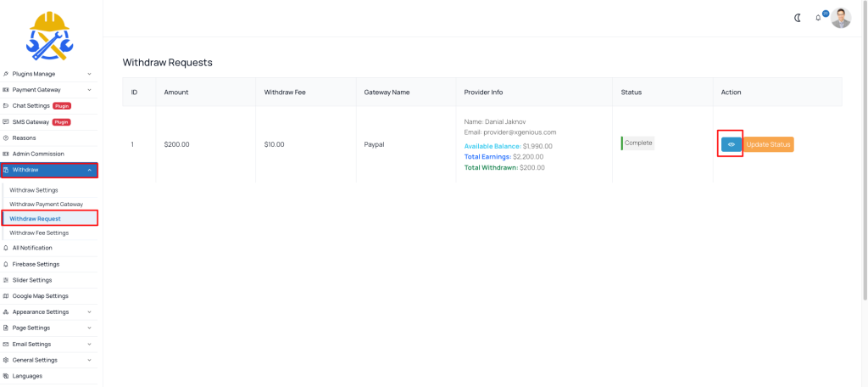Click All Notification bell icon
This screenshot has width=868, height=387.
[6, 248]
